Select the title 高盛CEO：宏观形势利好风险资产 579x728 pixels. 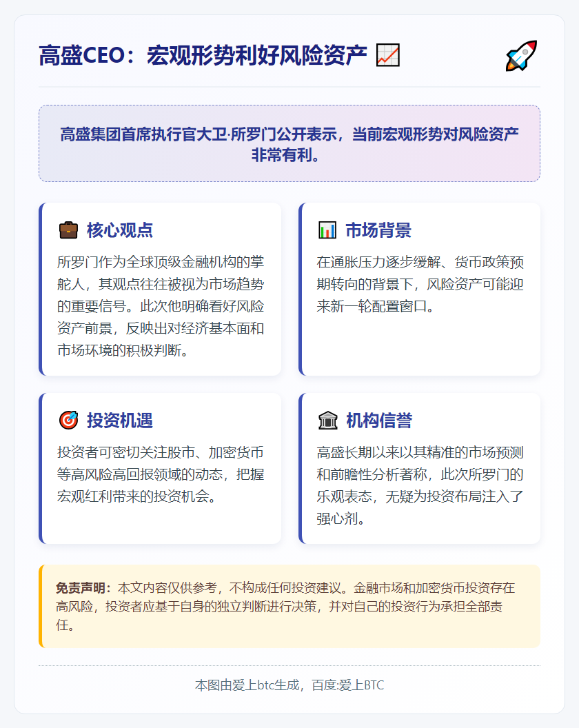[x=203, y=55]
